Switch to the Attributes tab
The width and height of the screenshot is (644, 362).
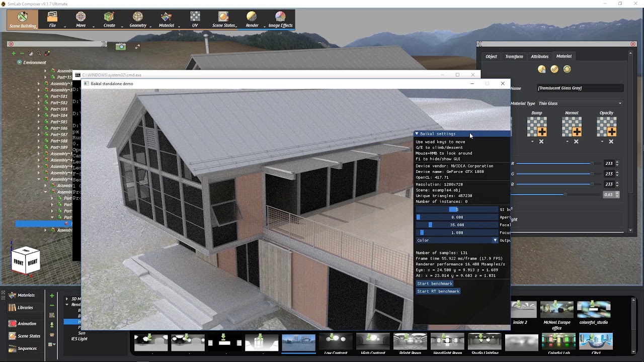coord(539,56)
